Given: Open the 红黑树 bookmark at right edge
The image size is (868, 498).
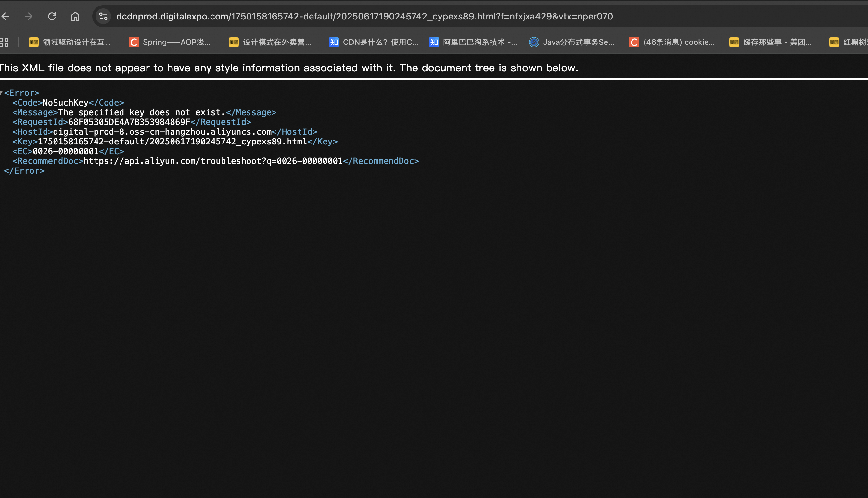Looking at the screenshot, I should click(849, 42).
